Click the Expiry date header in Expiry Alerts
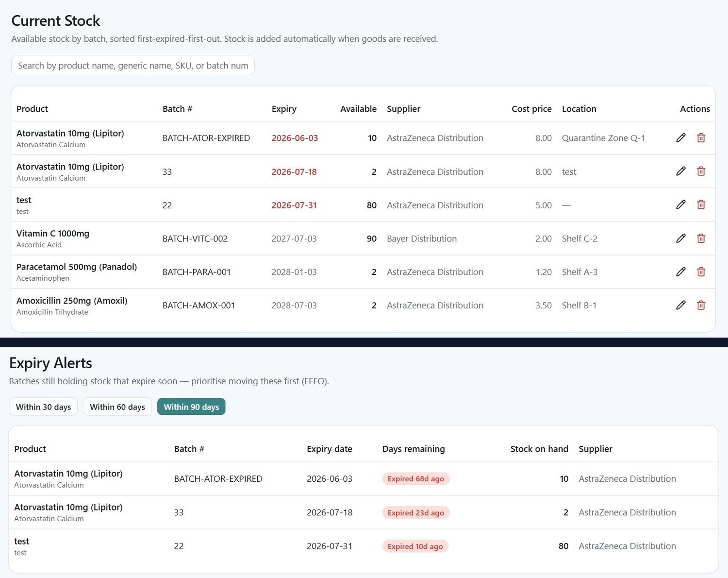 [330, 449]
